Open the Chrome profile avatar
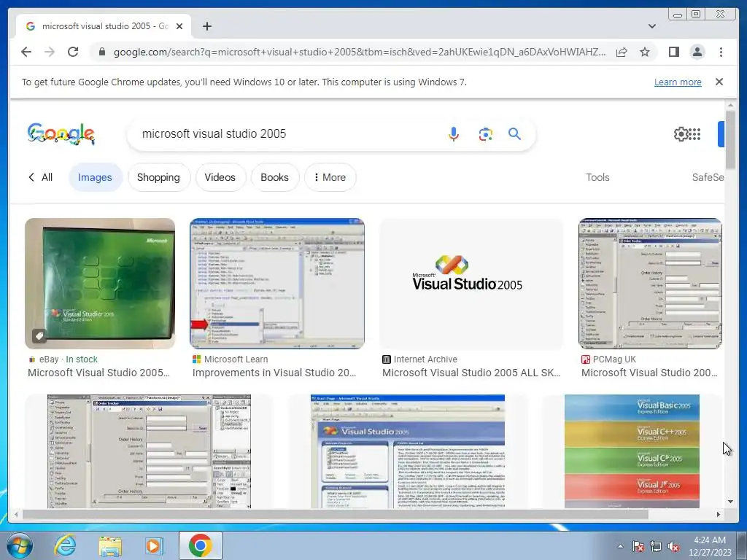 coord(697,52)
